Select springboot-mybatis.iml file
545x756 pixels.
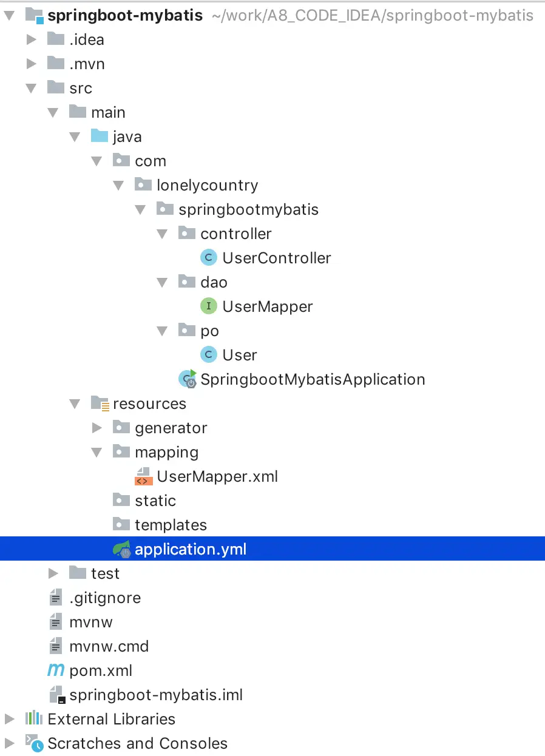point(156,695)
